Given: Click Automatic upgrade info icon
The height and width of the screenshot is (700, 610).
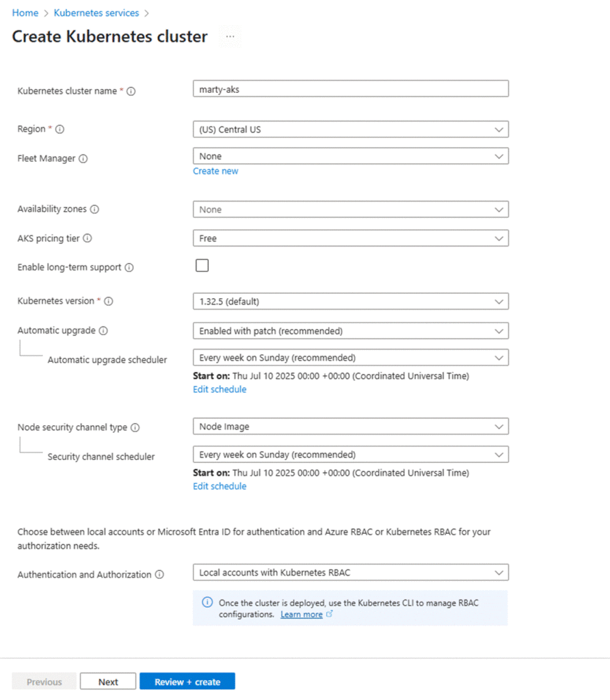Looking at the screenshot, I should click(x=103, y=330).
